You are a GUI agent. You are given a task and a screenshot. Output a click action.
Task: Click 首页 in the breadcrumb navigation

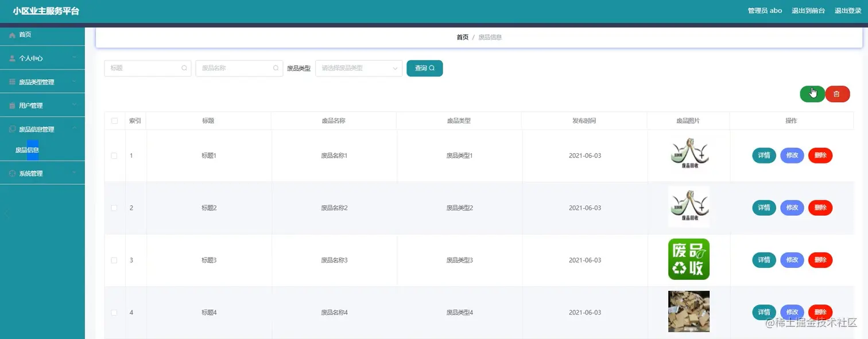click(462, 37)
